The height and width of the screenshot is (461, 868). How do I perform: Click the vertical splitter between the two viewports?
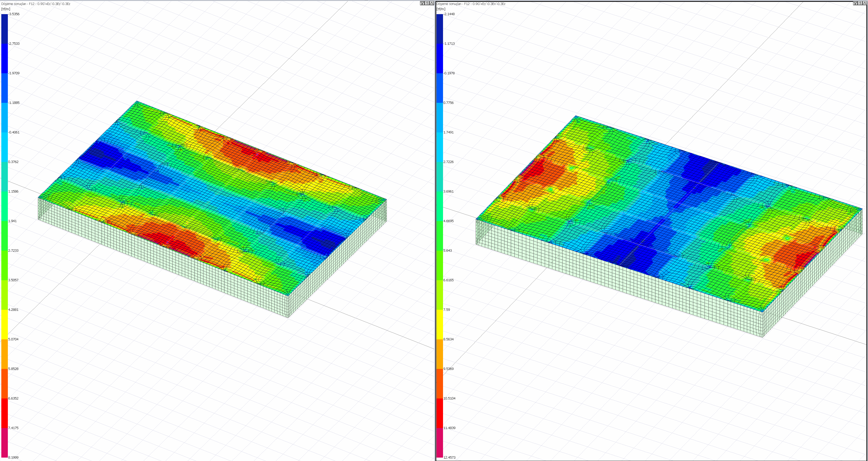[435, 230]
